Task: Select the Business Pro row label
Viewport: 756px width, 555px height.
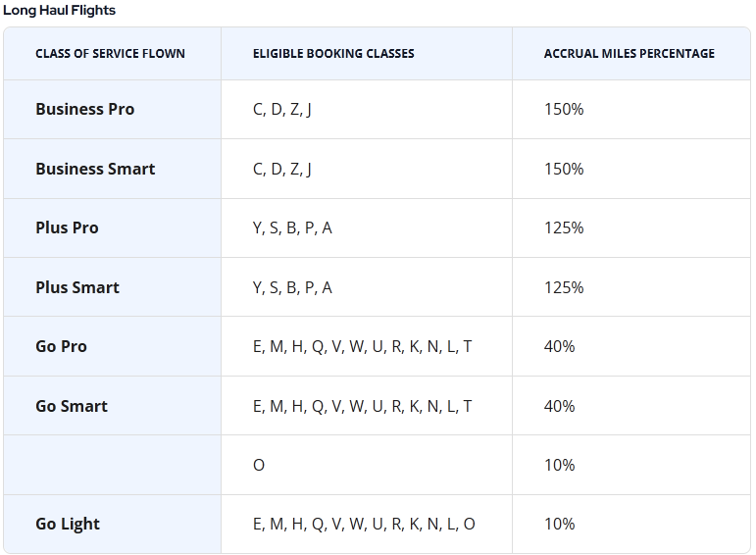Action: click(x=85, y=110)
